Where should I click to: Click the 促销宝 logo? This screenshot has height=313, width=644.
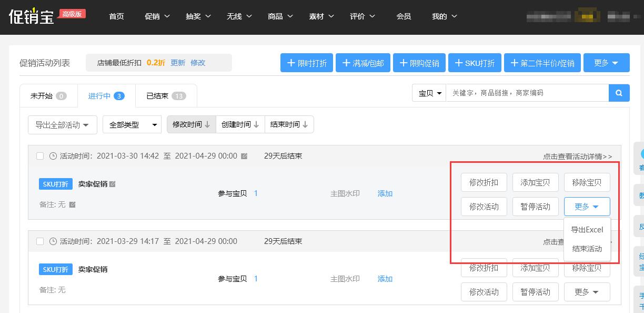[32, 16]
